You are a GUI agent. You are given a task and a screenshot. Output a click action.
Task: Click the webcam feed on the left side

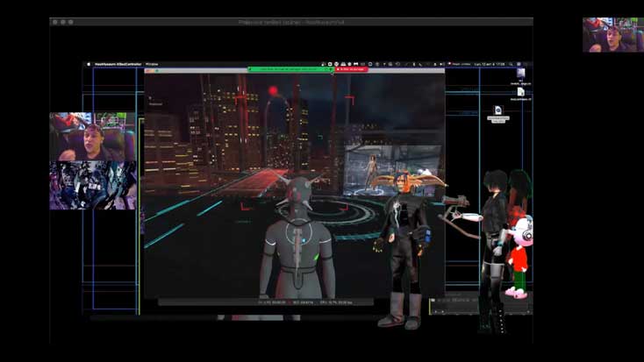[x=92, y=137]
